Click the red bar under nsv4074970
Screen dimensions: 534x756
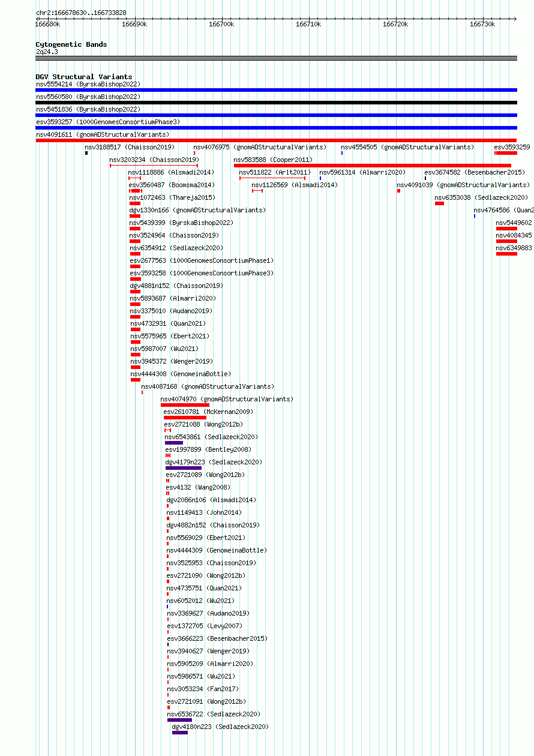point(185,405)
